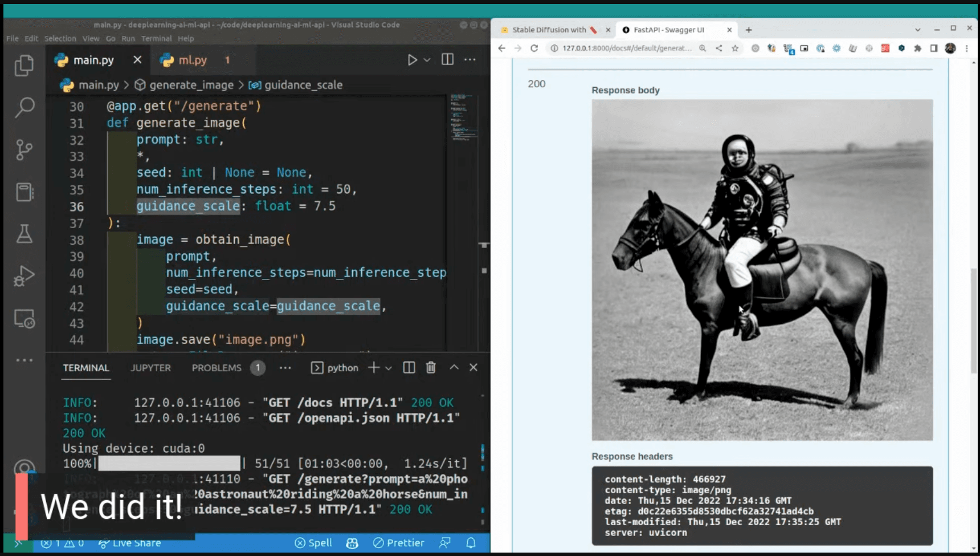
Task: Open the View menu
Action: [91, 39]
